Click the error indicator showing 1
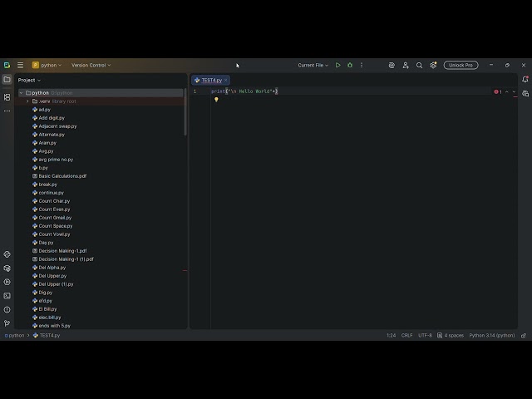Image resolution: width=532 pixels, height=399 pixels. [498, 92]
